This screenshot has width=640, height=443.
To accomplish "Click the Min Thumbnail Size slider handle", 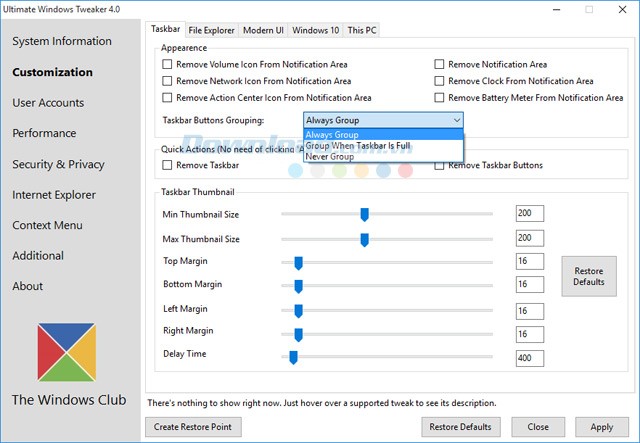I will pyautogui.click(x=364, y=214).
